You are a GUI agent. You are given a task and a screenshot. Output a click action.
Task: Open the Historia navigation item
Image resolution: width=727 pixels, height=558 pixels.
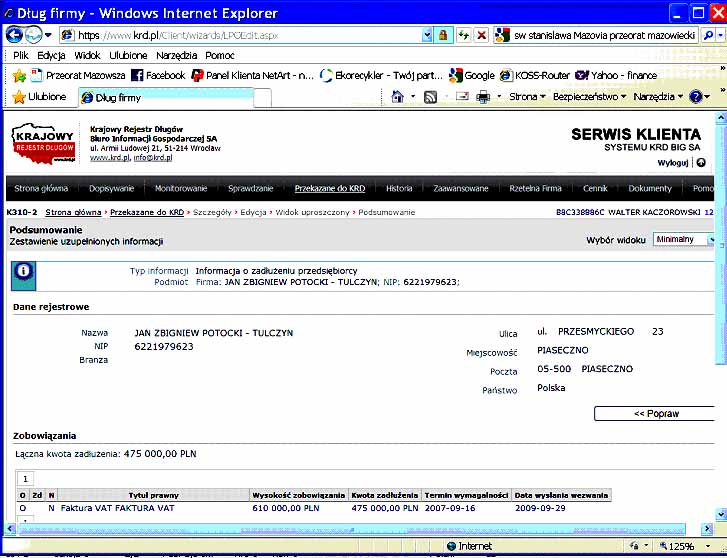pyautogui.click(x=399, y=189)
